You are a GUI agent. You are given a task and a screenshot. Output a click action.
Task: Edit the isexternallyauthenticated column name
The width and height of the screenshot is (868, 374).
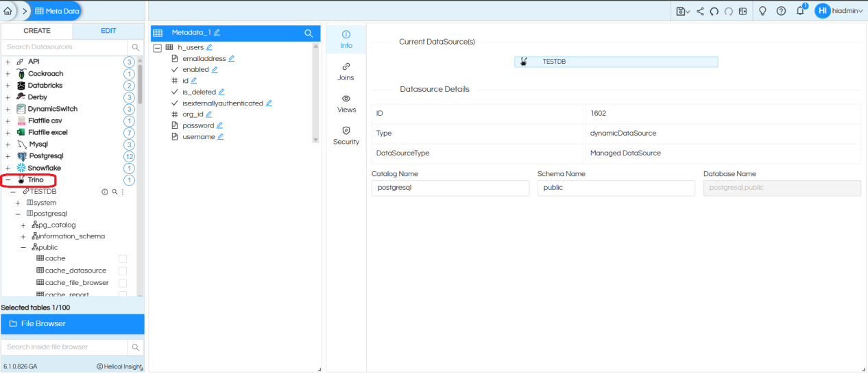tap(269, 103)
